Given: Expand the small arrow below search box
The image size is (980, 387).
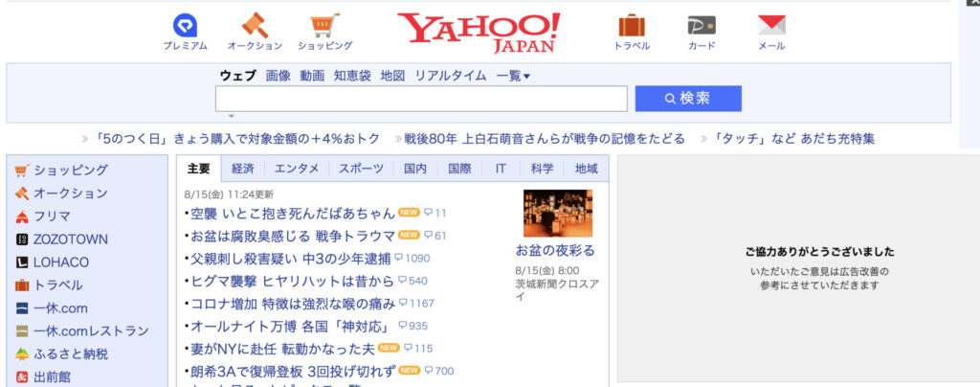Looking at the screenshot, I should coord(232,116).
